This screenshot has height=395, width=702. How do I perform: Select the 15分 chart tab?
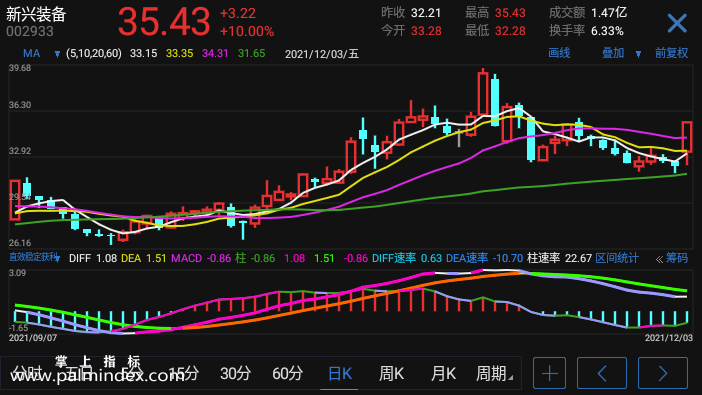[x=184, y=374]
